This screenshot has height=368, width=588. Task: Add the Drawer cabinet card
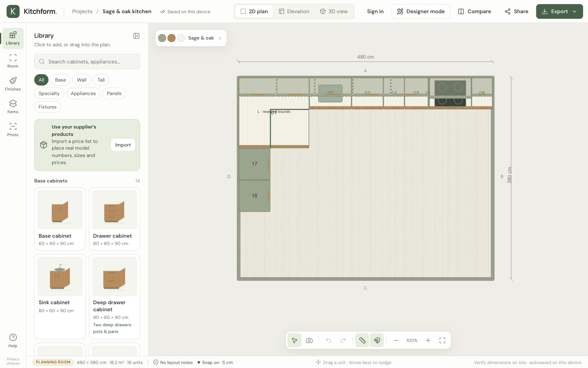114,219
